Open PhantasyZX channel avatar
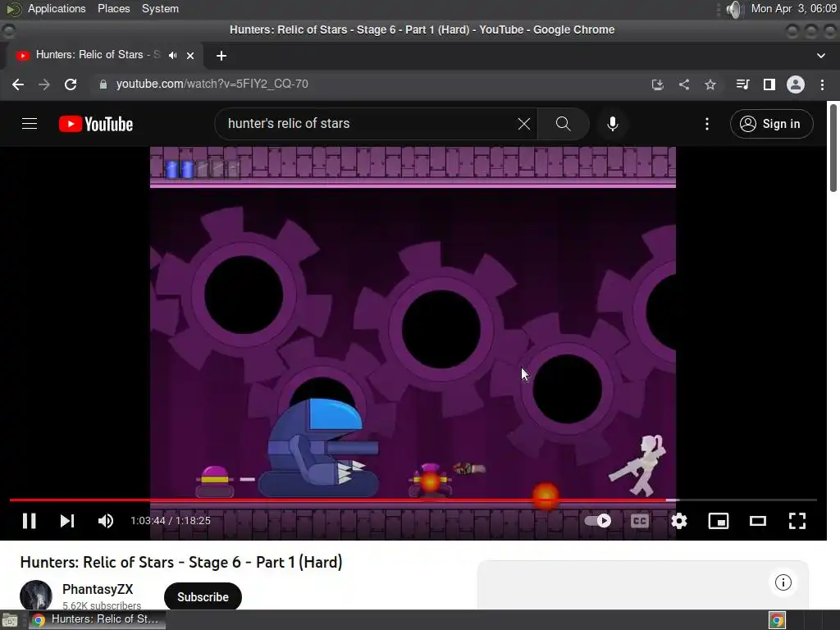 tap(36, 596)
